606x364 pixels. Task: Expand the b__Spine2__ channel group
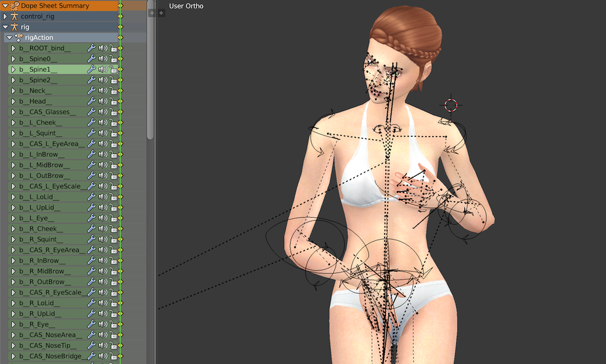[13, 80]
